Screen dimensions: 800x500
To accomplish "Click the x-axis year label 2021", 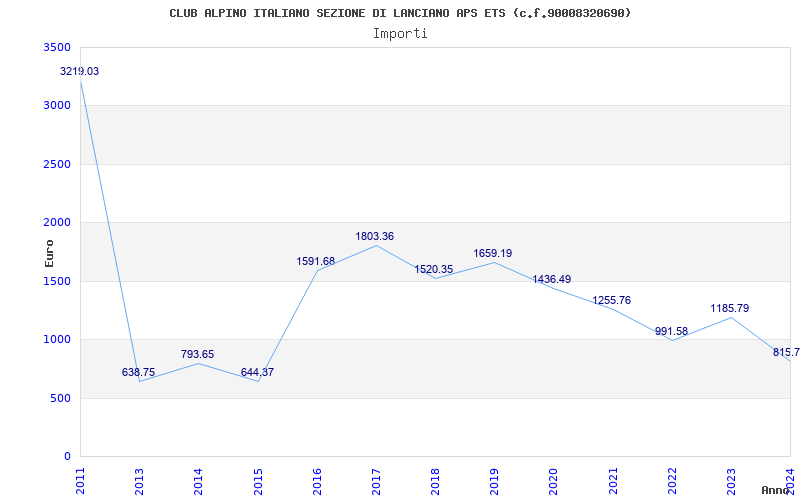I will click(x=613, y=482).
